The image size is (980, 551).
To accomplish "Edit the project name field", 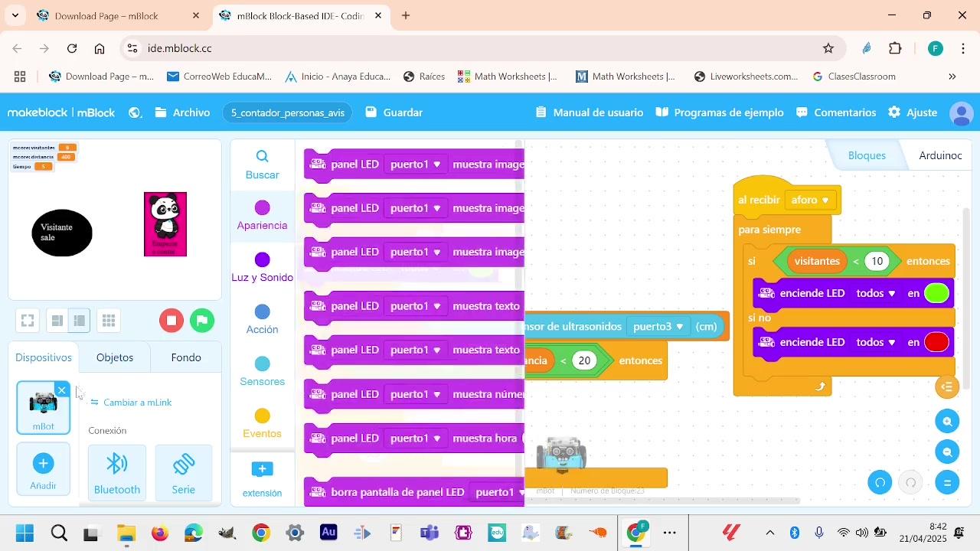I will (288, 112).
